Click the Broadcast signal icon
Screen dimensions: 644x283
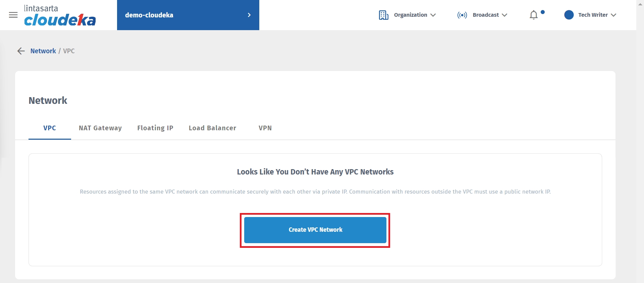click(462, 15)
